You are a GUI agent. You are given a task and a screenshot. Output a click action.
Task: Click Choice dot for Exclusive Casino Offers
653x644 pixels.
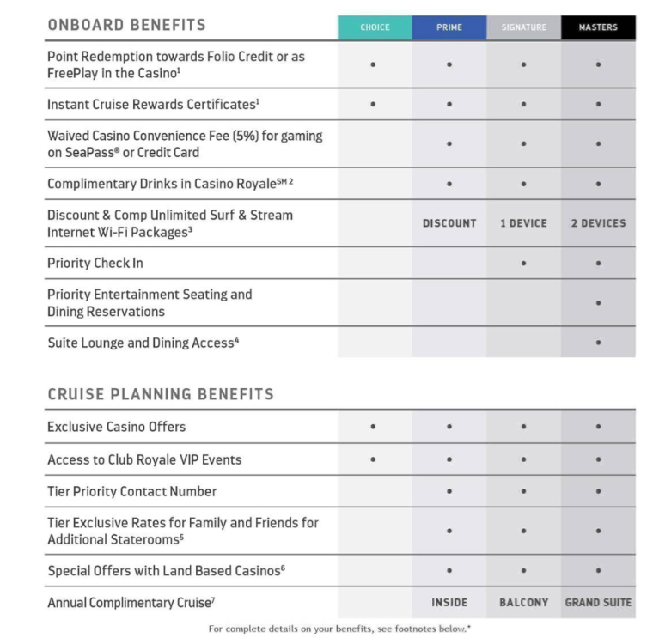[373, 427]
